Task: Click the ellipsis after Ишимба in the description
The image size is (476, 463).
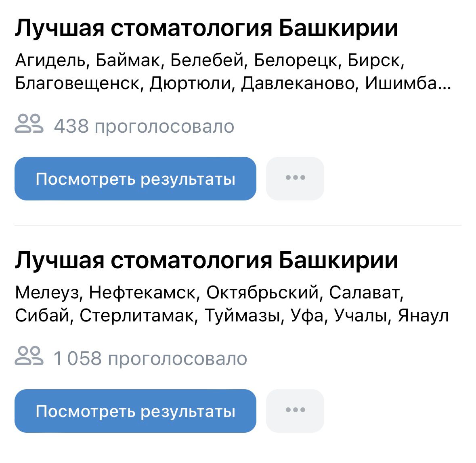Action: pos(445,88)
